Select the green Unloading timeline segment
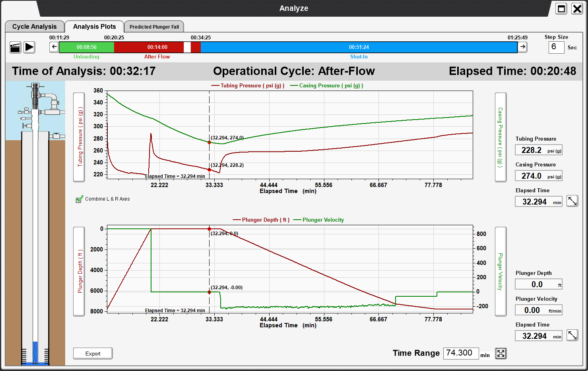This screenshot has height=371, width=588. tap(86, 47)
